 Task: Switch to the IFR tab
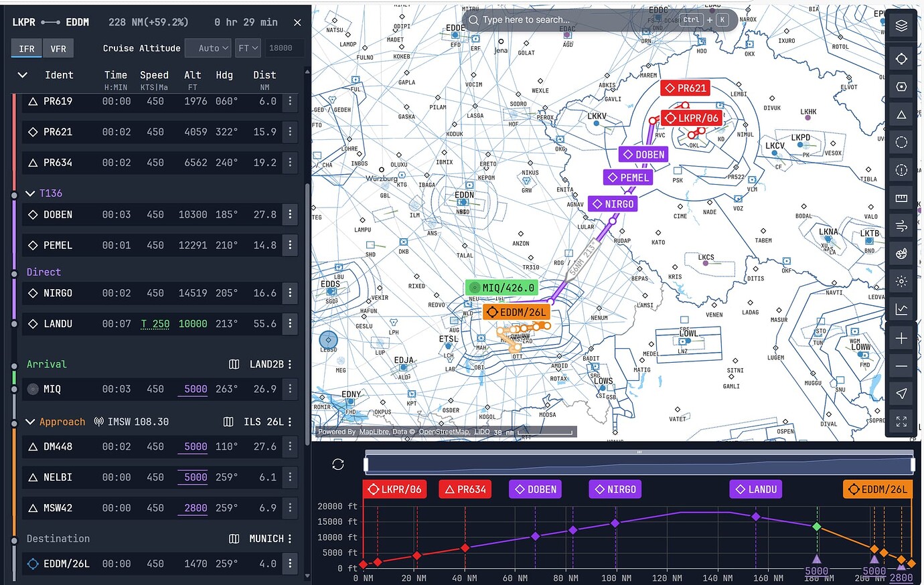pyautogui.click(x=26, y=48)
